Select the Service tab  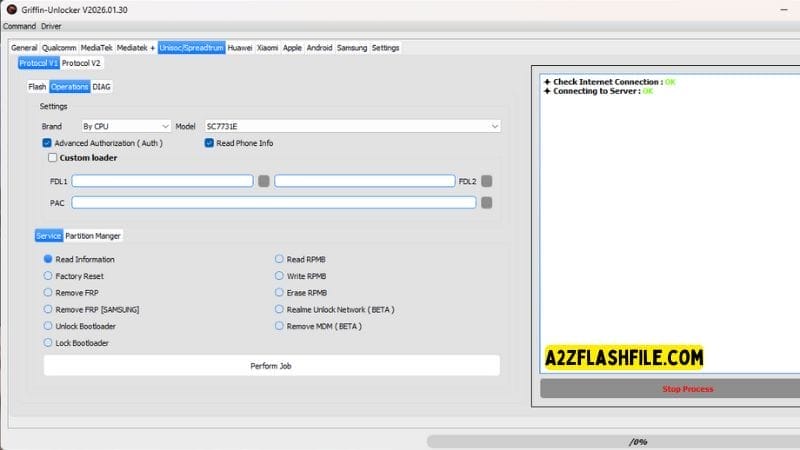pos(48,236)
